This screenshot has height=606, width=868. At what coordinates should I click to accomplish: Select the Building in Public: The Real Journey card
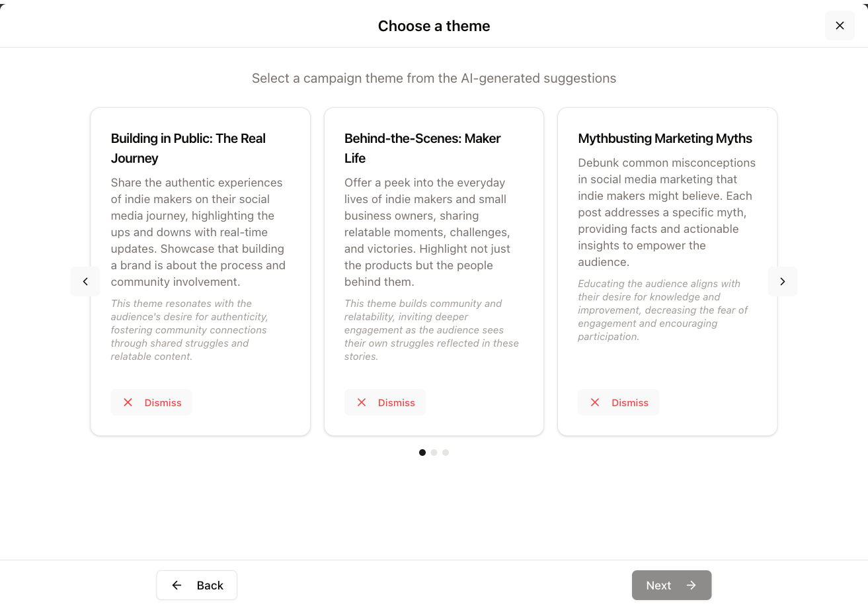200,271
